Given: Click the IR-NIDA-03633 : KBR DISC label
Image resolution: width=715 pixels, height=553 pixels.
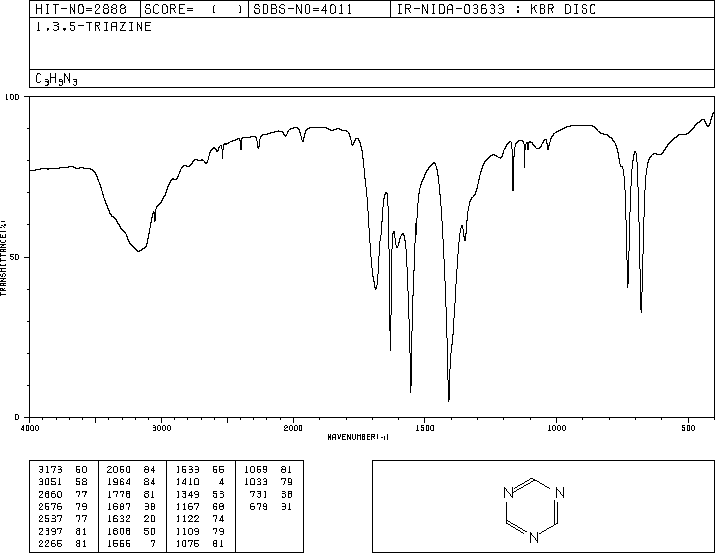Looking at the screenshot, I should pos(496,9).
